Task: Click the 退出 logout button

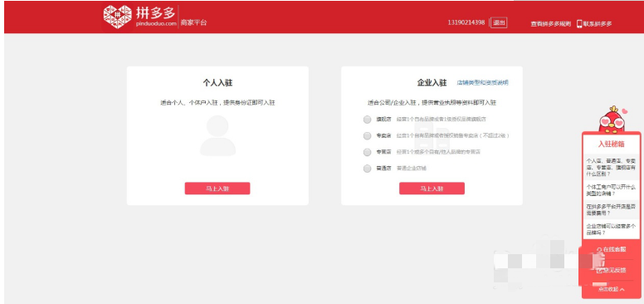Action: [499, 22]
